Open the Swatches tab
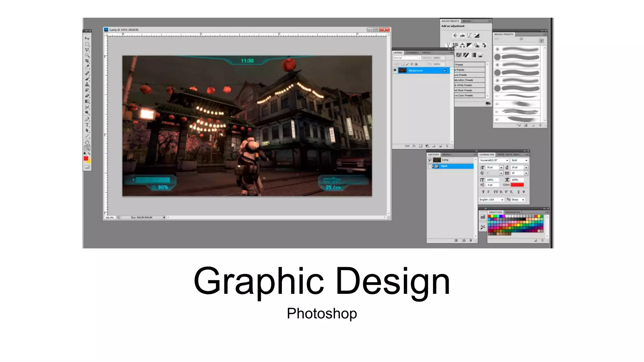The image size is (644, 362). point(496,212)
